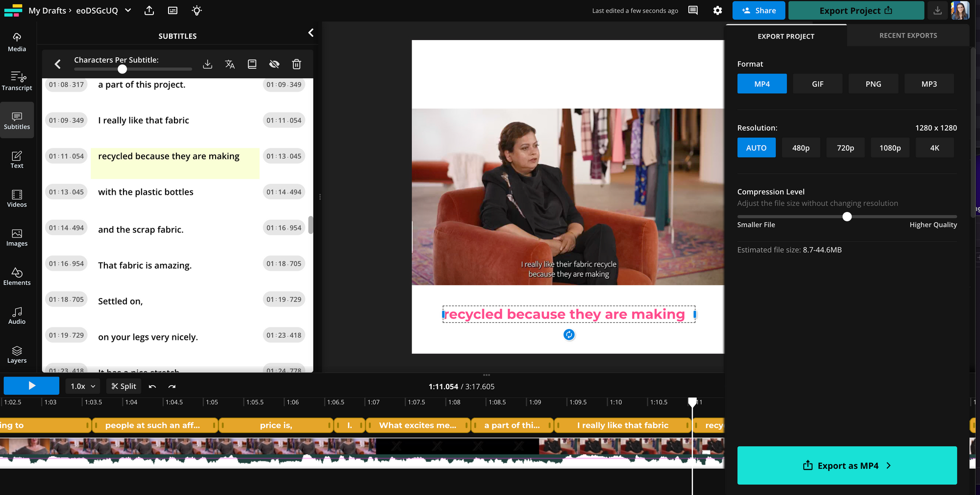Select the 1080p resolution option
This screenshot has height=495, width=980.
(890, 147)
